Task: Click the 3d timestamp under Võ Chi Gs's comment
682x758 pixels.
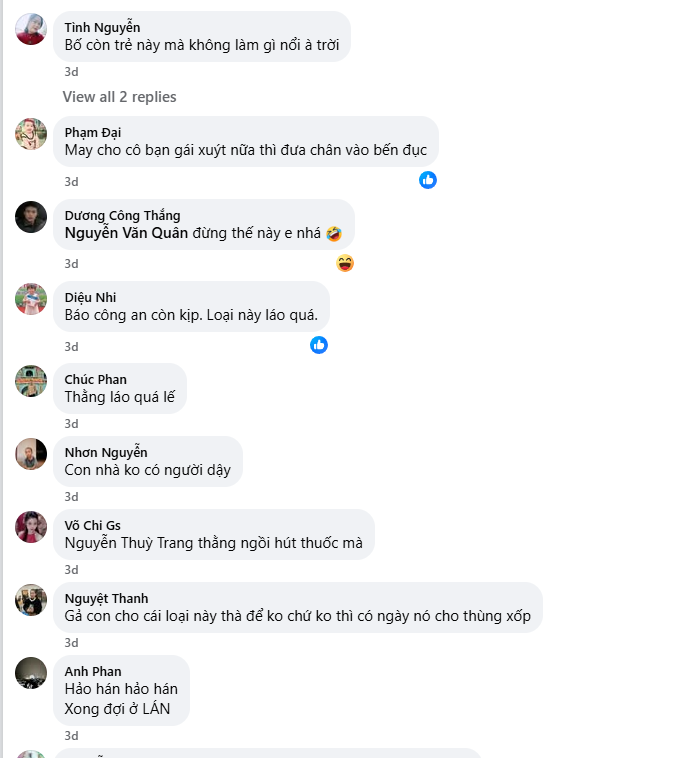Action: [71, 570]
